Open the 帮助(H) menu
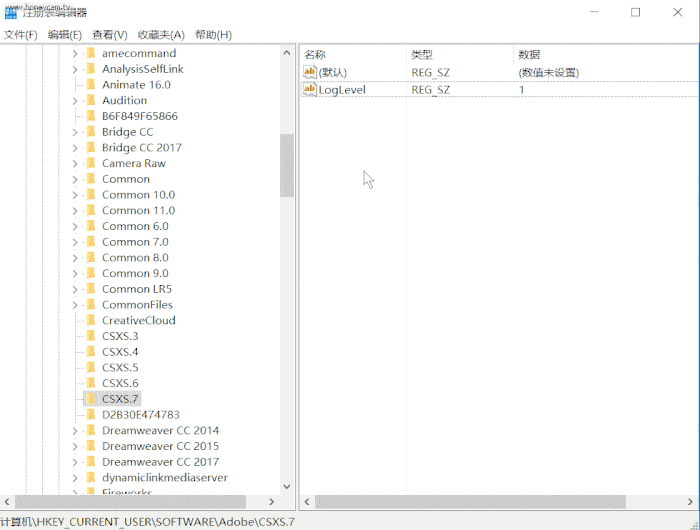This screenshot has height=530, width=700. [x=213, y=35]
